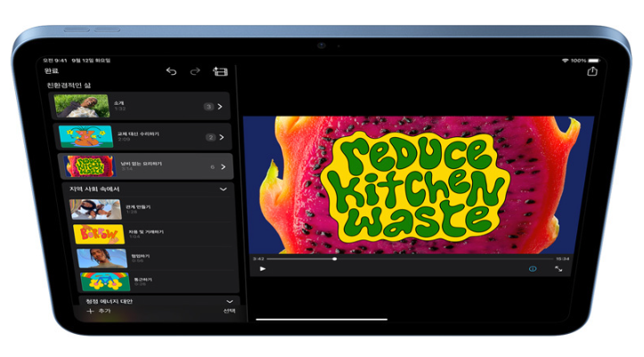644x357 pixels.
Task: Tap the 3 badge on 소개 row
Action: pos(208,107)
